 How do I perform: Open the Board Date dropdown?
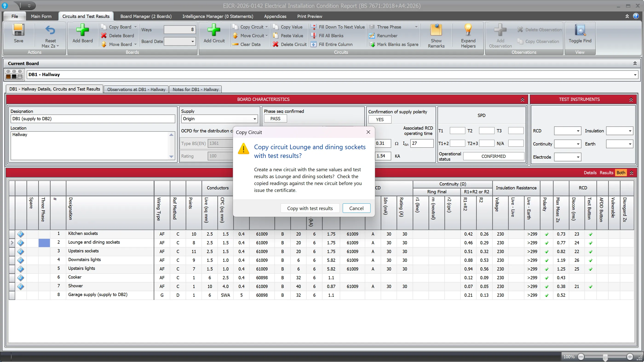tap(193, 41)
